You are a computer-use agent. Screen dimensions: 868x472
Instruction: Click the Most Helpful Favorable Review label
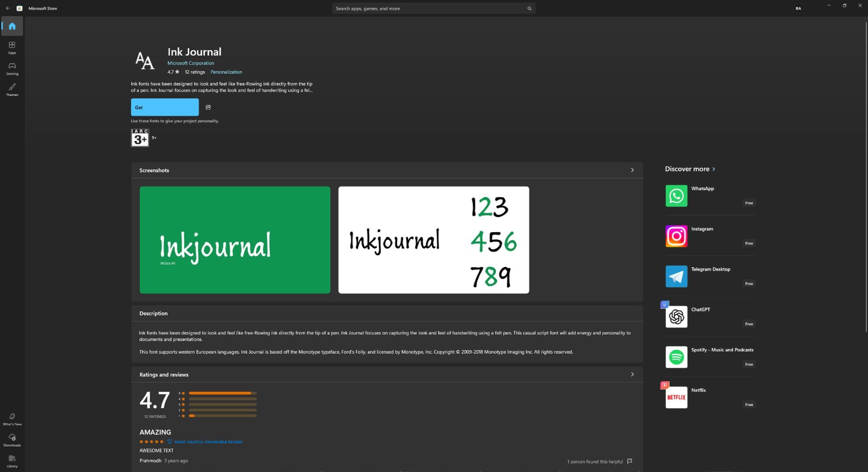point(208,442)
